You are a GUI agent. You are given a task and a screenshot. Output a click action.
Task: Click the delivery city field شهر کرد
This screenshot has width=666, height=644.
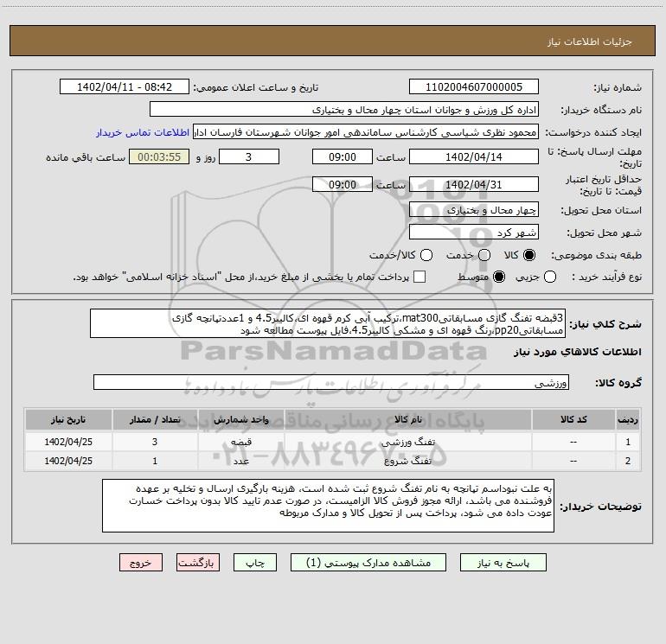click(x=474, y=233)
